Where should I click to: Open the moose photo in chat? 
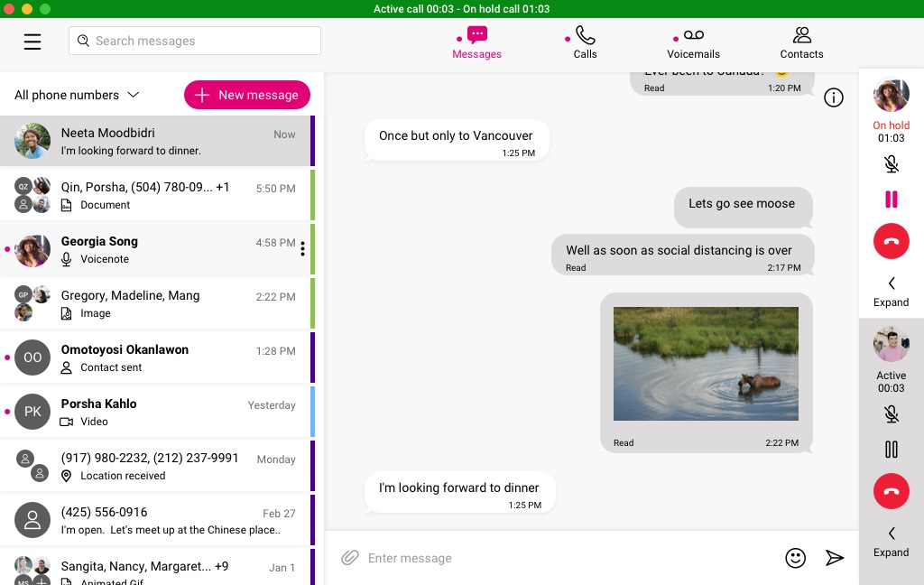pyautogui.click(x=706, y=364)
